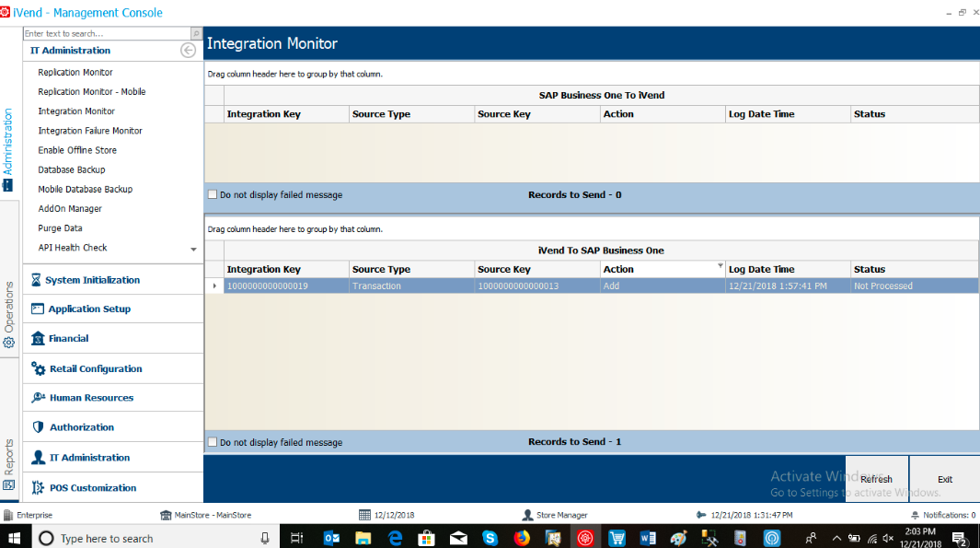Image resolution: width=980 pixels, height=548 pixels.
Task: Collapse the IT Administration panel with the back arrow
Action: click(188, 50)
